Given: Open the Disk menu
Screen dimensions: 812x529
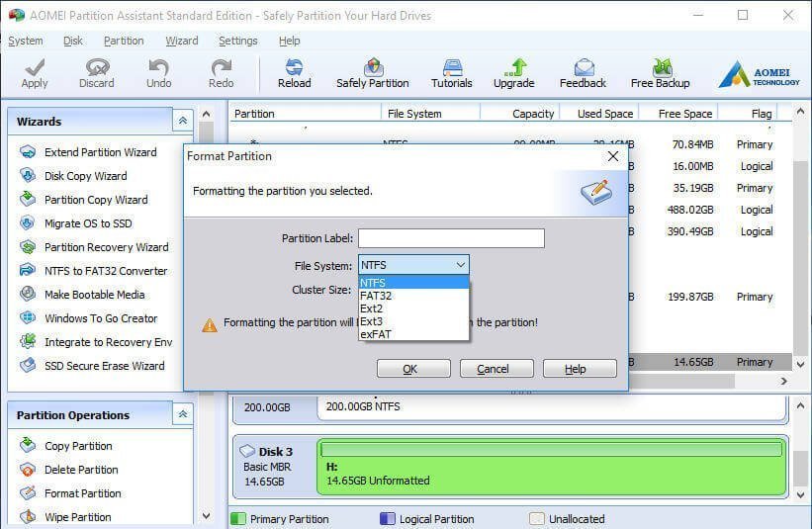Looking at the screenshot, I should click(x=73, y=41).
